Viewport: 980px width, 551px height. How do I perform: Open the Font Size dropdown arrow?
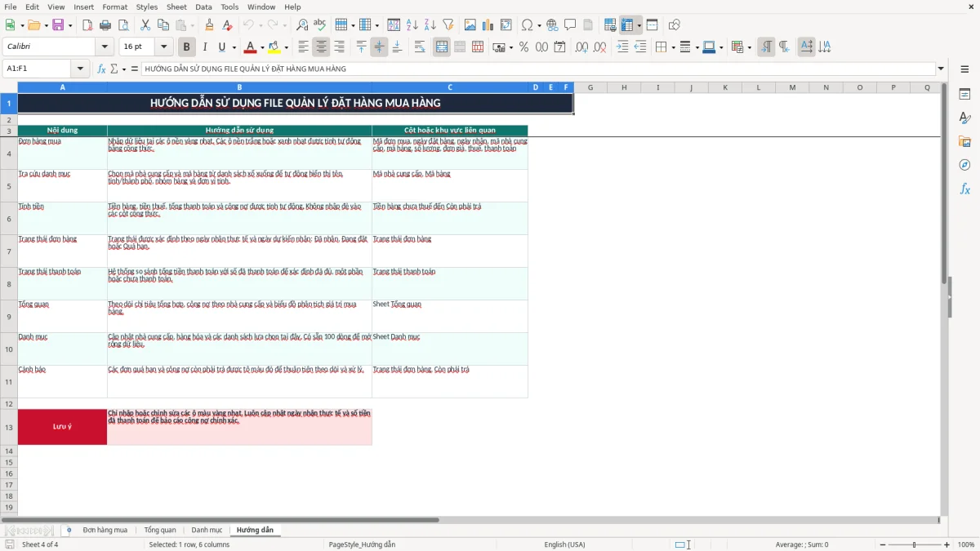164,47
